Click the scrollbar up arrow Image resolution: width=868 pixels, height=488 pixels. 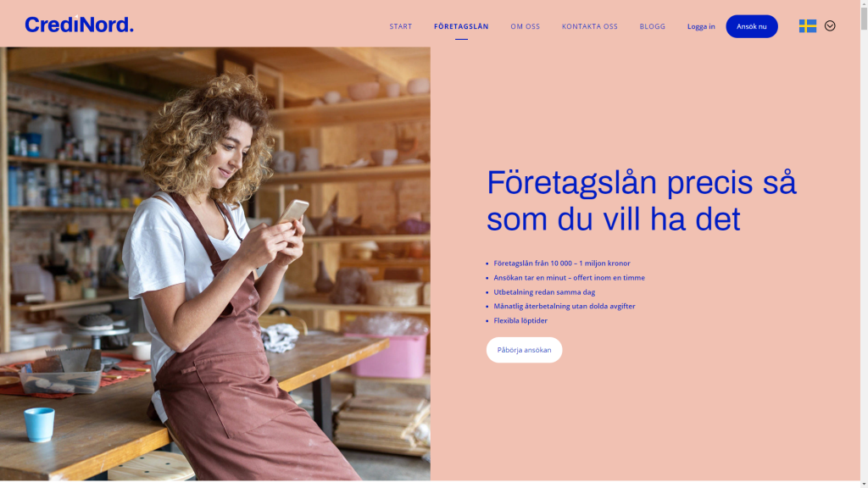[864, 4]
